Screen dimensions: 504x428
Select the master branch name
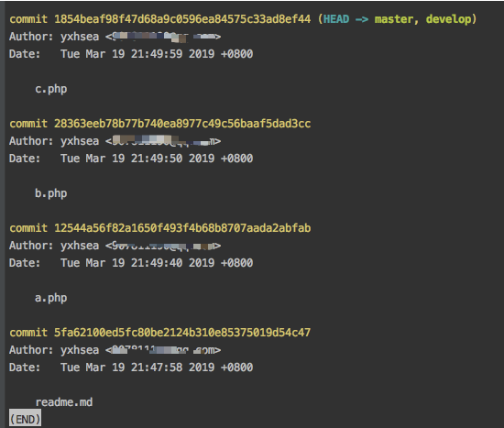click(x=394, y=19)
